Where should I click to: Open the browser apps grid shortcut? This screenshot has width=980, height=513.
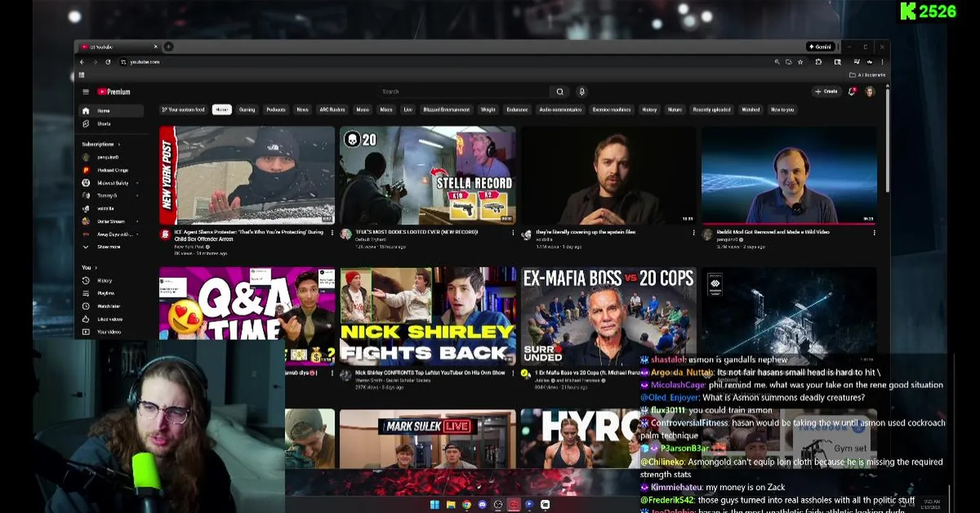(x=82, y=75)
